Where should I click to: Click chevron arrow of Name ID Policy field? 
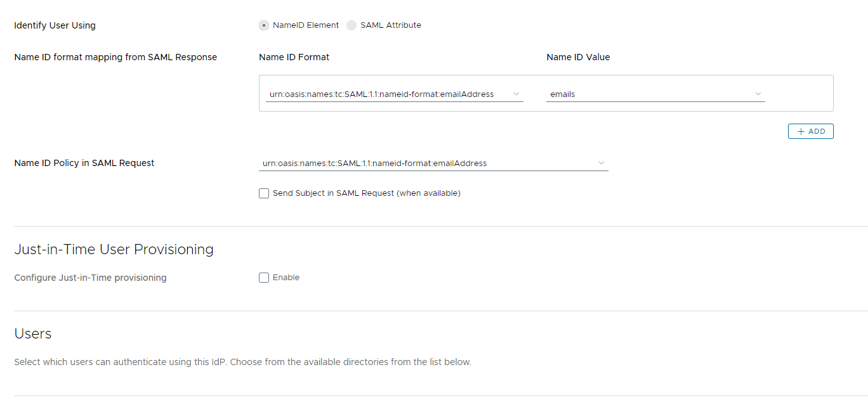tap(602, 163)
